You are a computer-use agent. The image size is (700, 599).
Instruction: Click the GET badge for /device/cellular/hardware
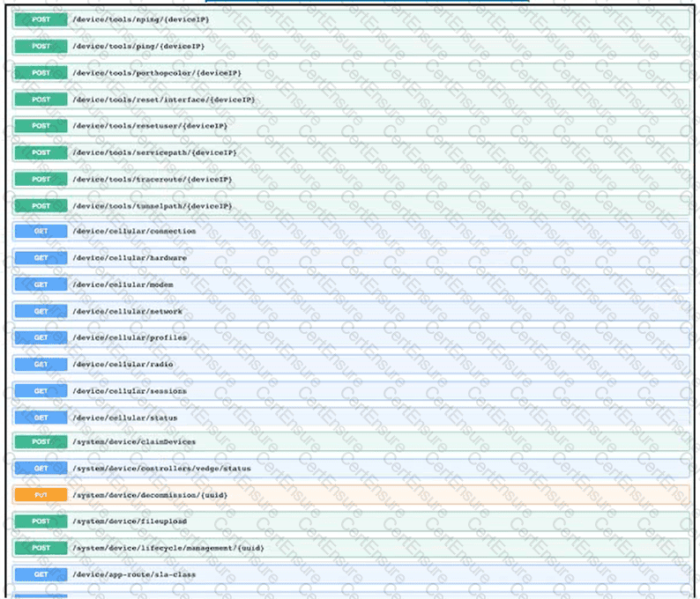[41, 258]
